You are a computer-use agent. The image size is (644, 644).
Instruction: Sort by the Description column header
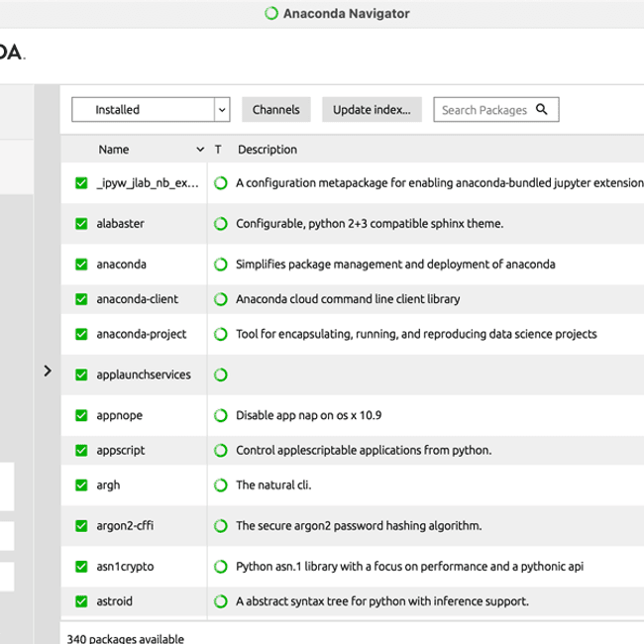(267, 150)
